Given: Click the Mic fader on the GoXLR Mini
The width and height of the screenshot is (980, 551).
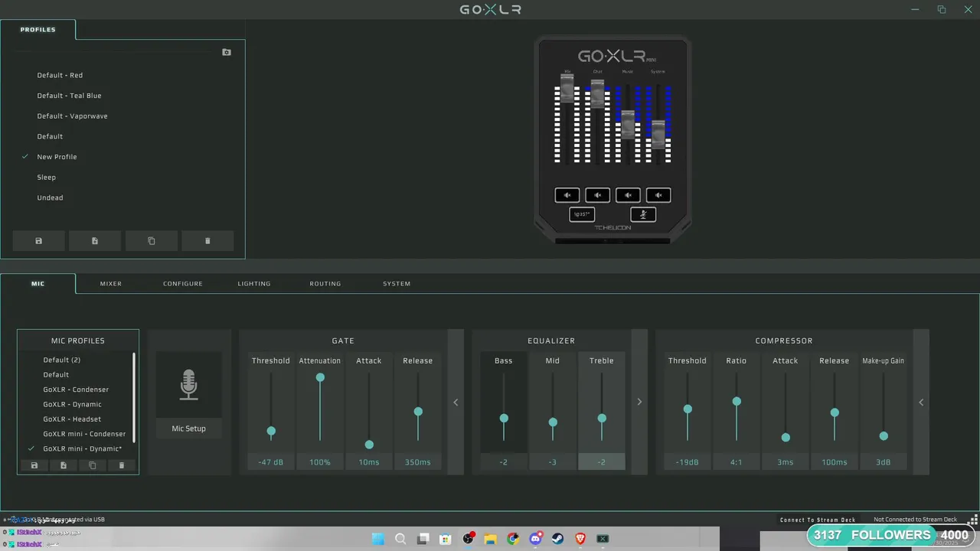Looking at the screenshot, I should click(567, 89).
